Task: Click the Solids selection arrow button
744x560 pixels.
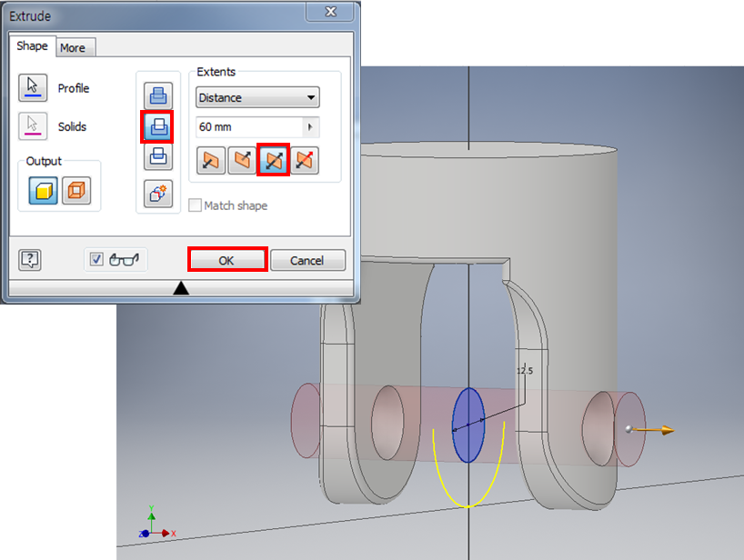Action: tap(33, 126)
